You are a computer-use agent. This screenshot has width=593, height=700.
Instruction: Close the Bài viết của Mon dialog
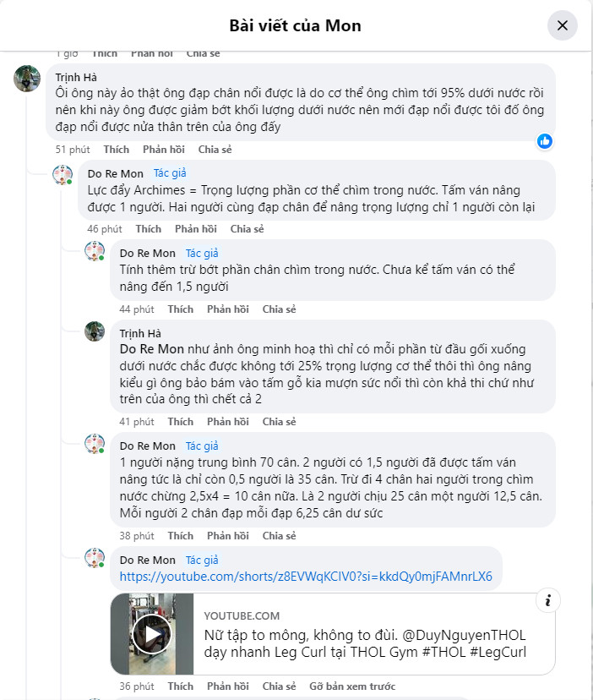click(562, 25)
